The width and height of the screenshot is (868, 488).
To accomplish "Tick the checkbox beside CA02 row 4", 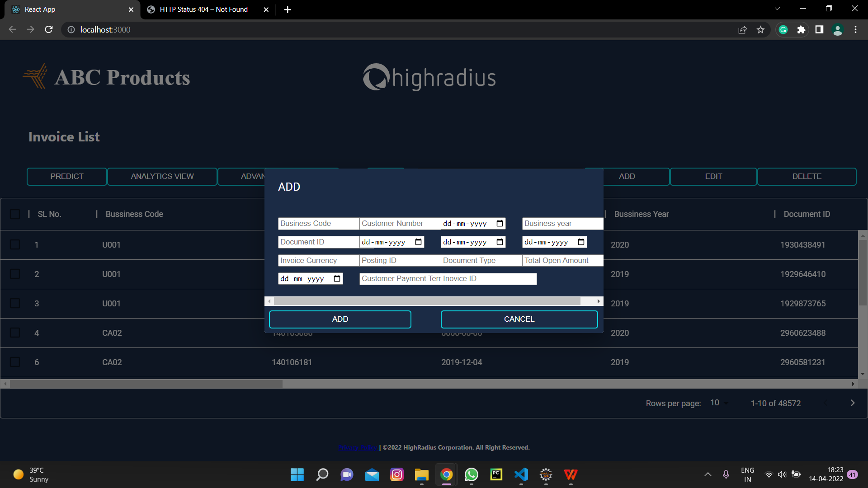I will [15, 333].
